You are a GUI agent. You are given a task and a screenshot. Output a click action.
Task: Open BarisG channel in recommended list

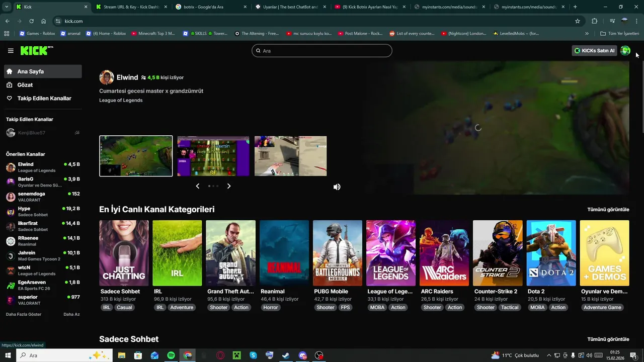click(43, 182)
